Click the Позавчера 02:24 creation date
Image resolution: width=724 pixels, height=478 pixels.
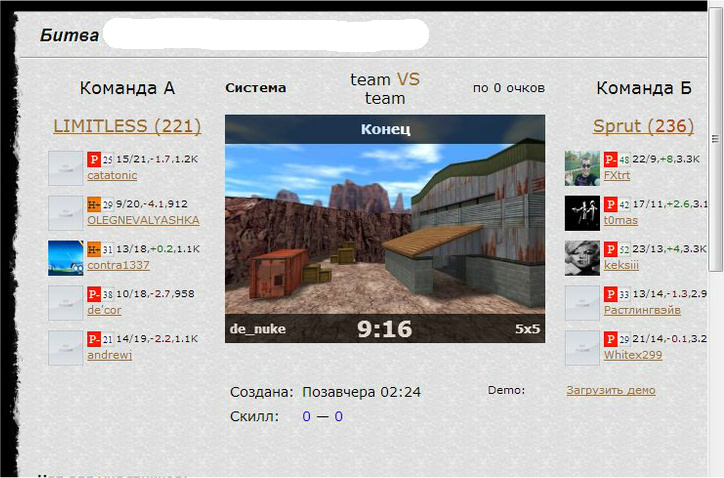tap(362, 393)
